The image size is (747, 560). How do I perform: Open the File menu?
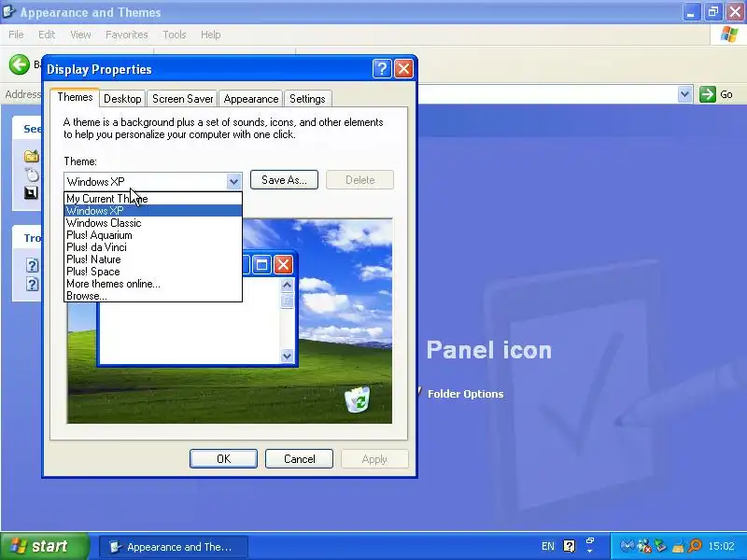[16, 35]
